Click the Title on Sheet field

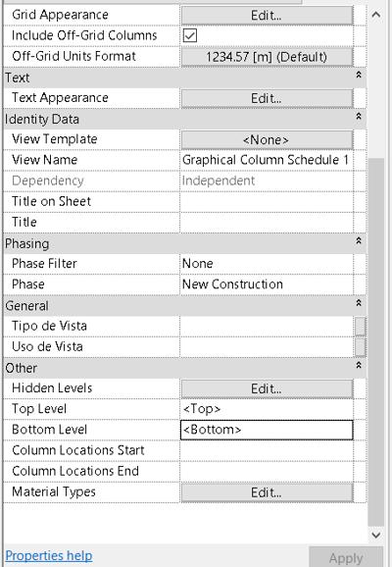pos(267,202)
